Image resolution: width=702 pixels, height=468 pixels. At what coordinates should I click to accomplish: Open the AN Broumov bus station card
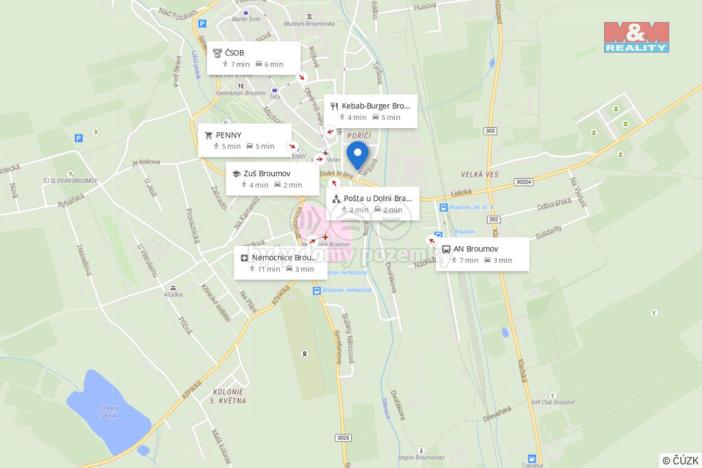(x=482, y=254)
